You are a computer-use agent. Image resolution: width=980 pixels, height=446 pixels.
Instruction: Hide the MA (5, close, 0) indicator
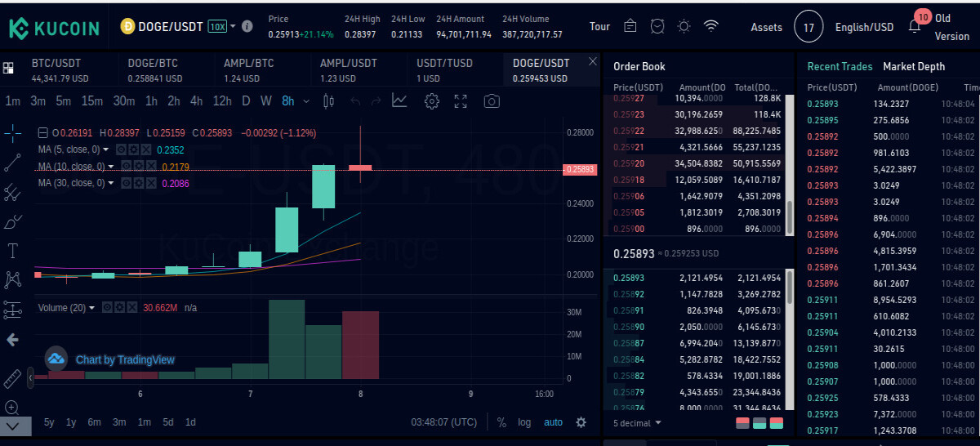[120, 149]
